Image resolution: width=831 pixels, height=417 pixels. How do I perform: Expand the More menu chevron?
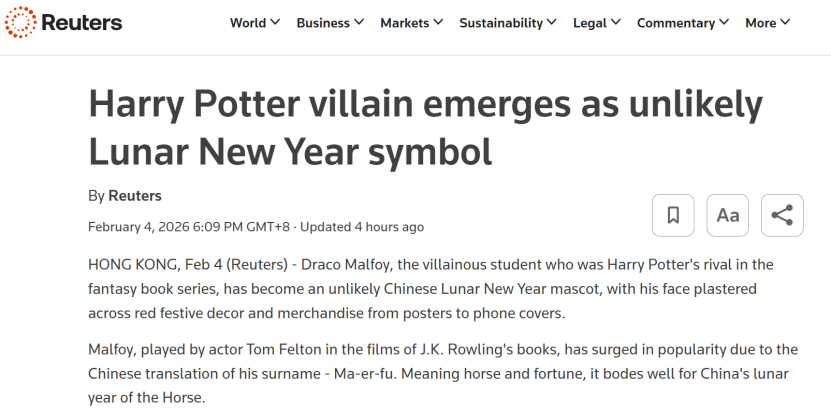(x=785, y=22)
